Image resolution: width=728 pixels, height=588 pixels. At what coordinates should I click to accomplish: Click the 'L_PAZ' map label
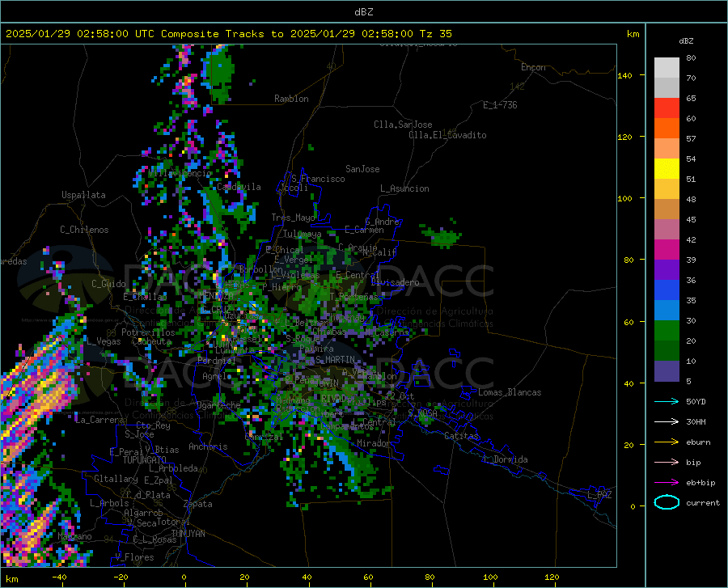(x=599, y=495)
